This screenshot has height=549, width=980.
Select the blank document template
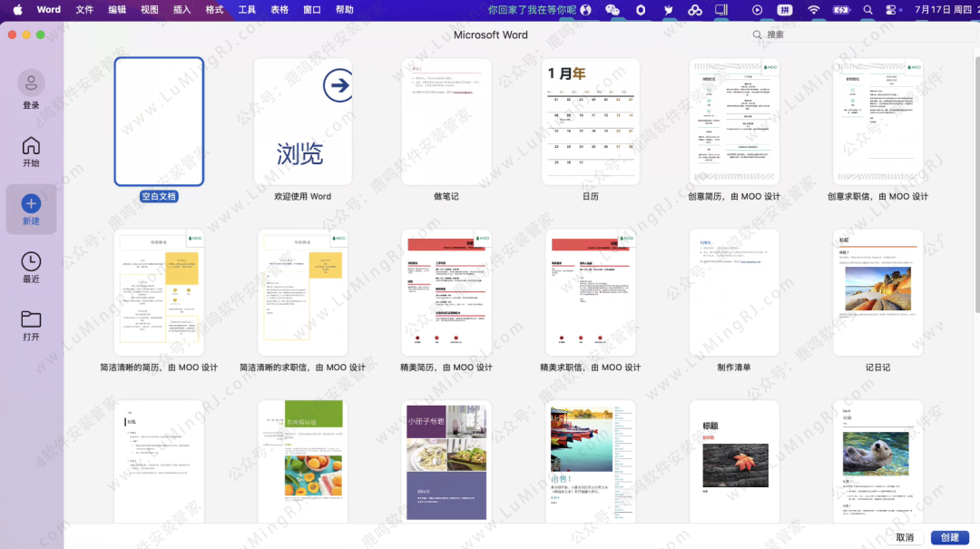coord(159,122)
